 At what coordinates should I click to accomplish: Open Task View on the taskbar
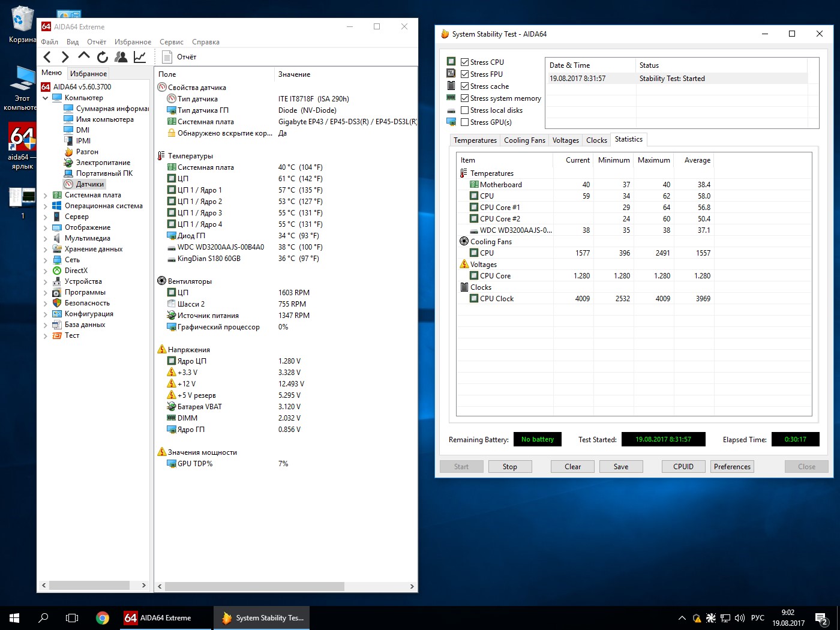(72, 618)
